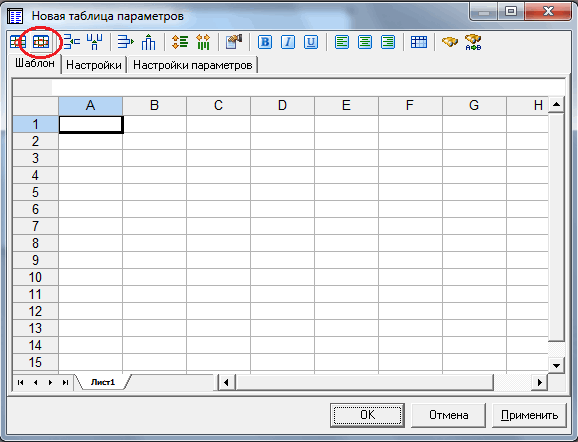Toggle Underline formatting button

pos(311,42)
